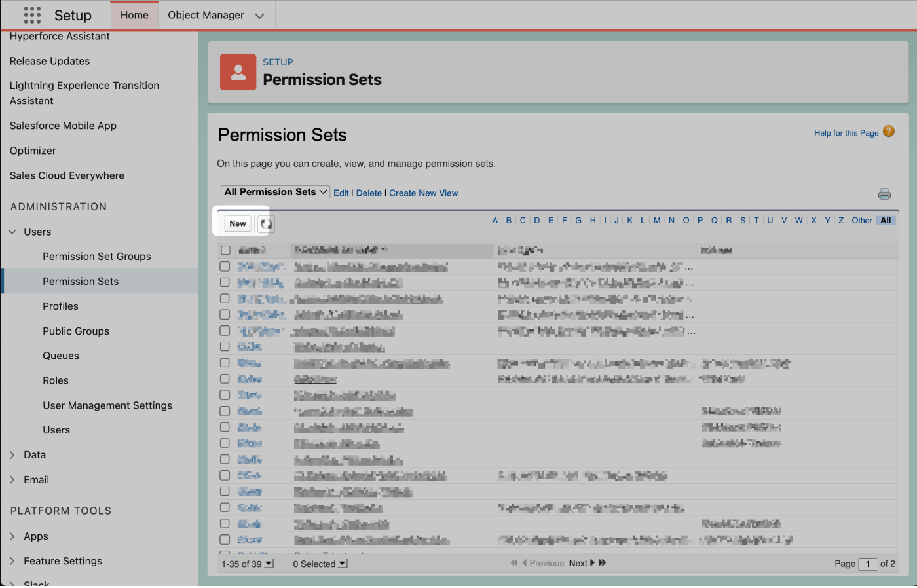The width and height of the screenshot is (917, 588).
Task: Open Permission Set Groups in sidebar
Action: [97, 257]
